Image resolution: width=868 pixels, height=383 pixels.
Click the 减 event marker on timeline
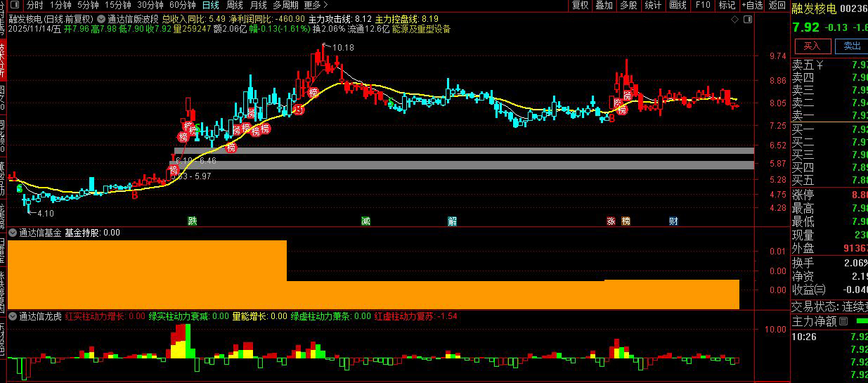tap(365, 221)
